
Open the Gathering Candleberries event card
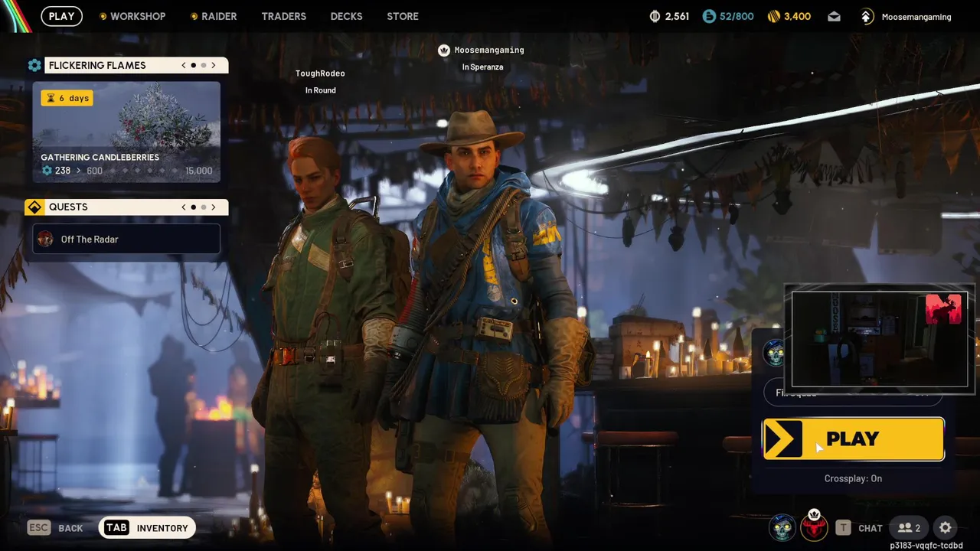pos(126,132)
